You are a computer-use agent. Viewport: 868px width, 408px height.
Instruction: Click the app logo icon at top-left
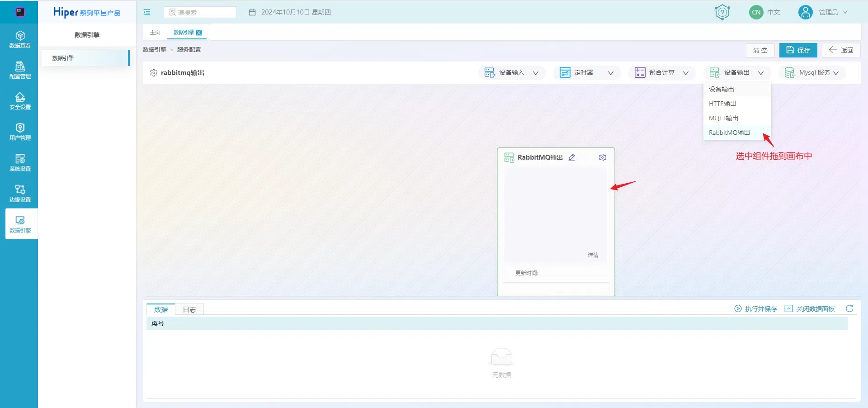(x=20, y=12)
